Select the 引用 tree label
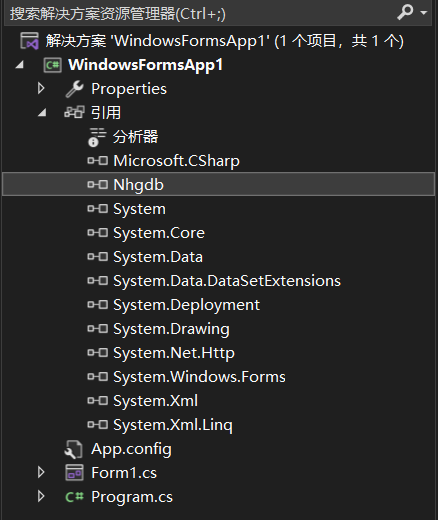The image size is (438, 520). pos(106,113)
